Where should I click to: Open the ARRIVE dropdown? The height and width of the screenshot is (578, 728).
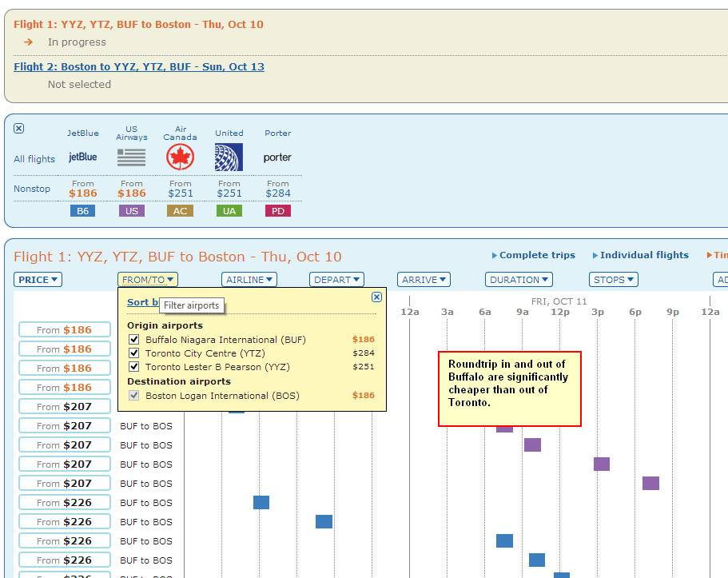424,280
